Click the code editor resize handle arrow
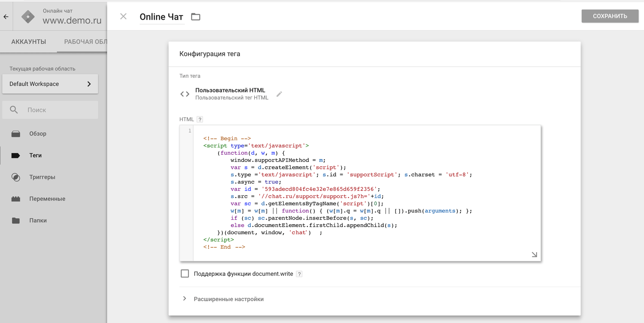Image resolution: width=644 pixels, height=323 pixels. 534,254
